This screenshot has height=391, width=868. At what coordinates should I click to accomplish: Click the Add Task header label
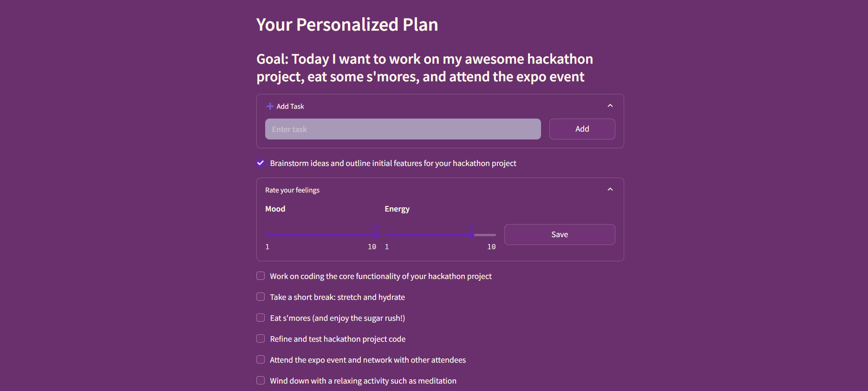click(290, 106)
